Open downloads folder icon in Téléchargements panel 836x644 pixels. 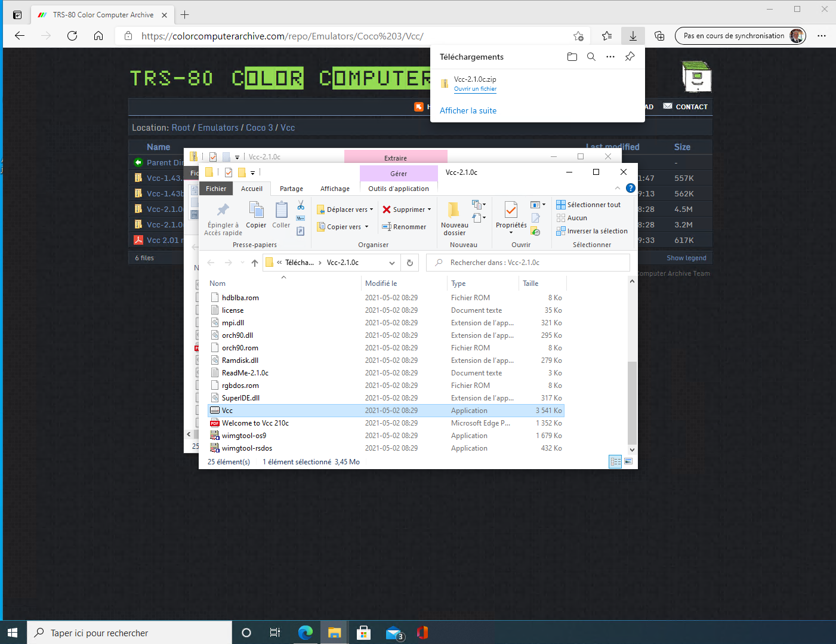point(572,57)
